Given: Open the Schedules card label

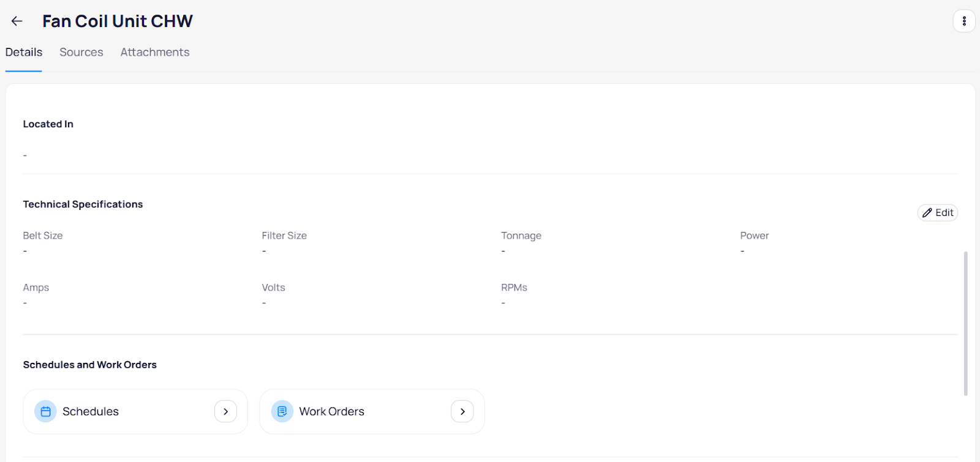Looking at the screenshot, I should 91,412.
